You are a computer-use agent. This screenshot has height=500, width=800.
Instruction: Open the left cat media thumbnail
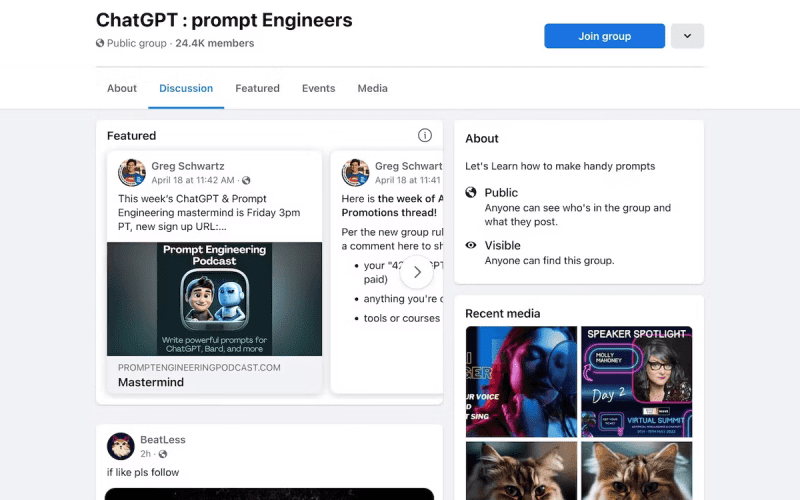tap(521, 471)
